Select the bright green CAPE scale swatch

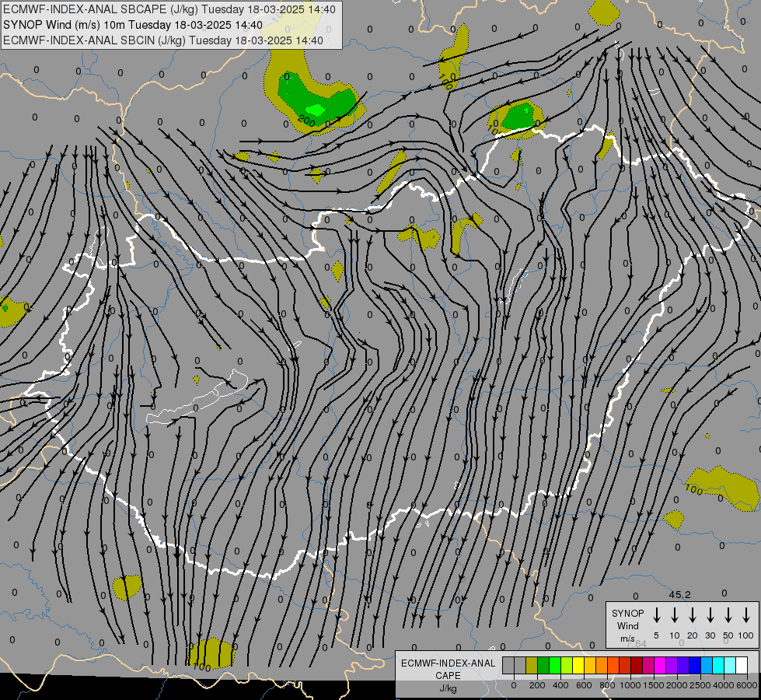(555, 665)
